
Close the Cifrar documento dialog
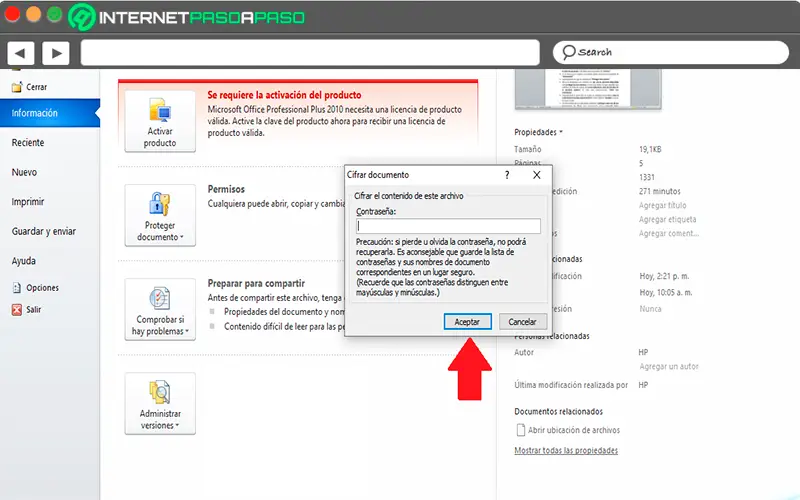[537, 175]
